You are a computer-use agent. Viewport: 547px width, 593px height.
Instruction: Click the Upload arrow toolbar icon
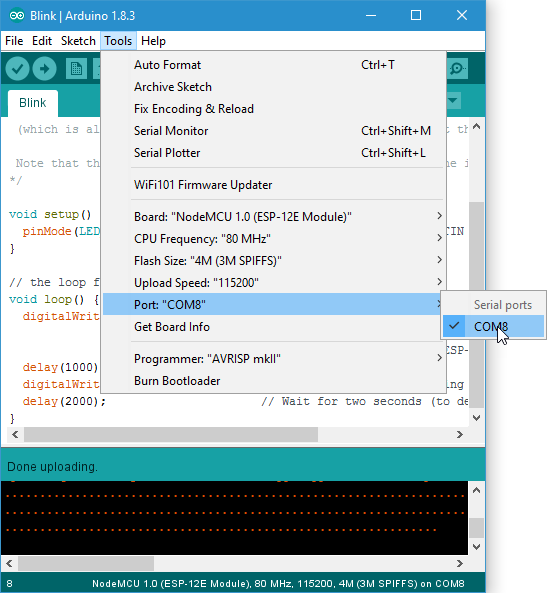pyautogui.click(x=45, y=68)
